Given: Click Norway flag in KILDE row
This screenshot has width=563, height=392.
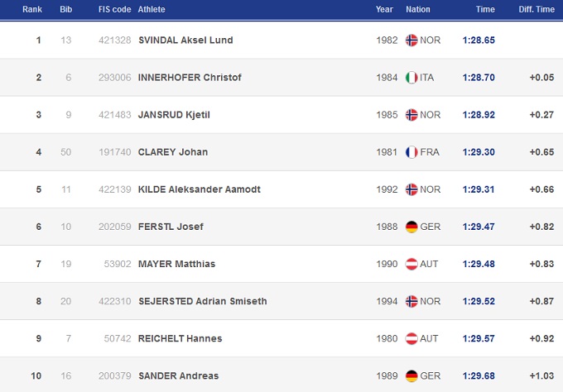Looking at the screenshot, I should pos(411,189).
